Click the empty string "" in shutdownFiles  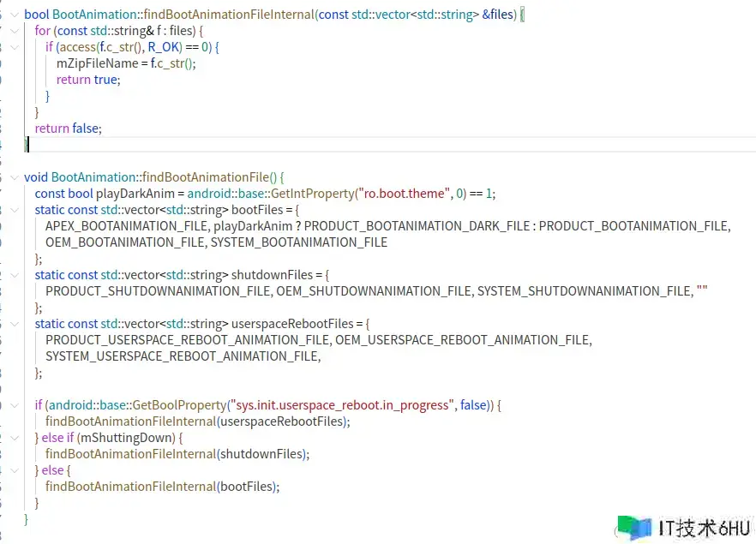click(702, 289)
